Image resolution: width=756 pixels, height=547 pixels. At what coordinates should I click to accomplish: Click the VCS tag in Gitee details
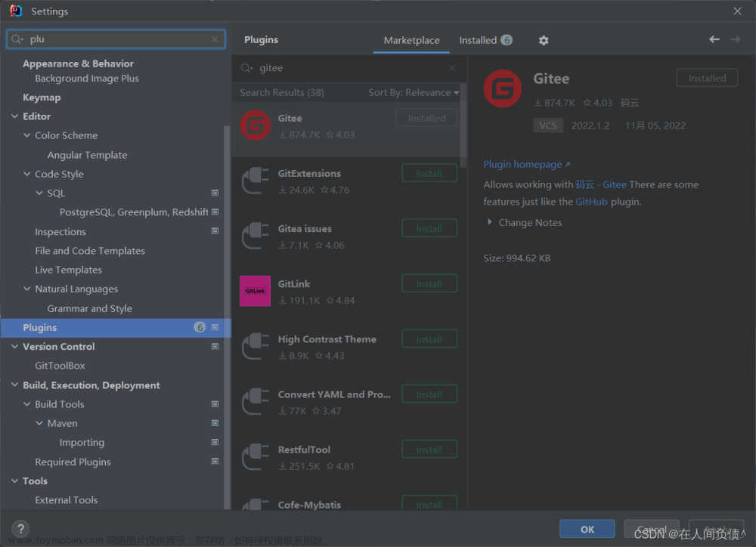pyautogui.click(x=548, y=125)
